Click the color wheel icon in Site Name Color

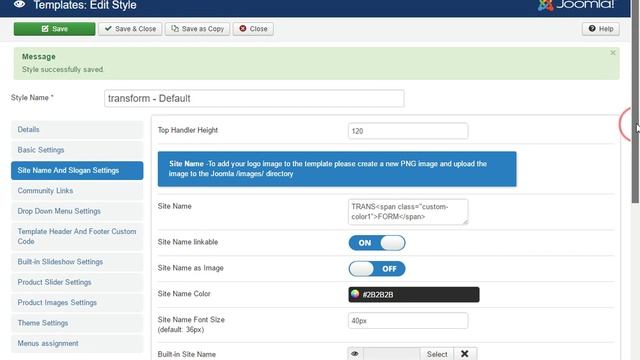pyautogui.click(x=355, y=294)
